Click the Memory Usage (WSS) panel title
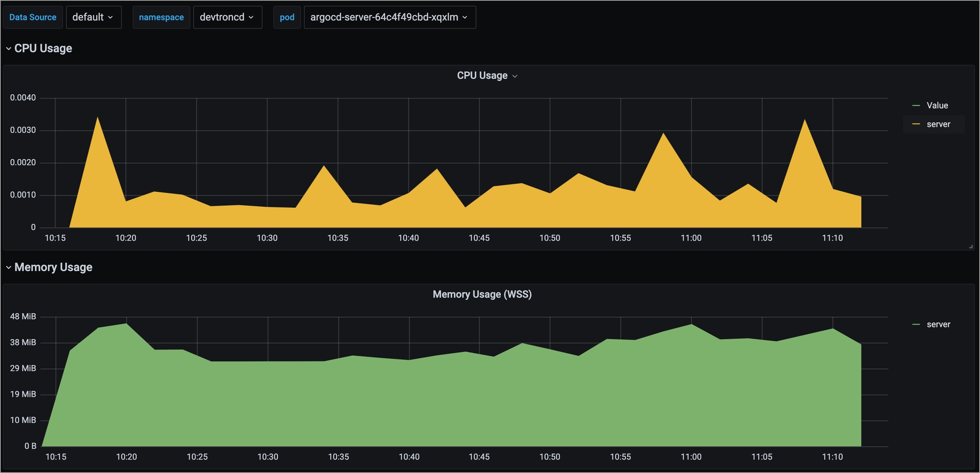Image resolution: width=980 pixels, height=473 pixels. pyautogui.click(x=482, y=295)
